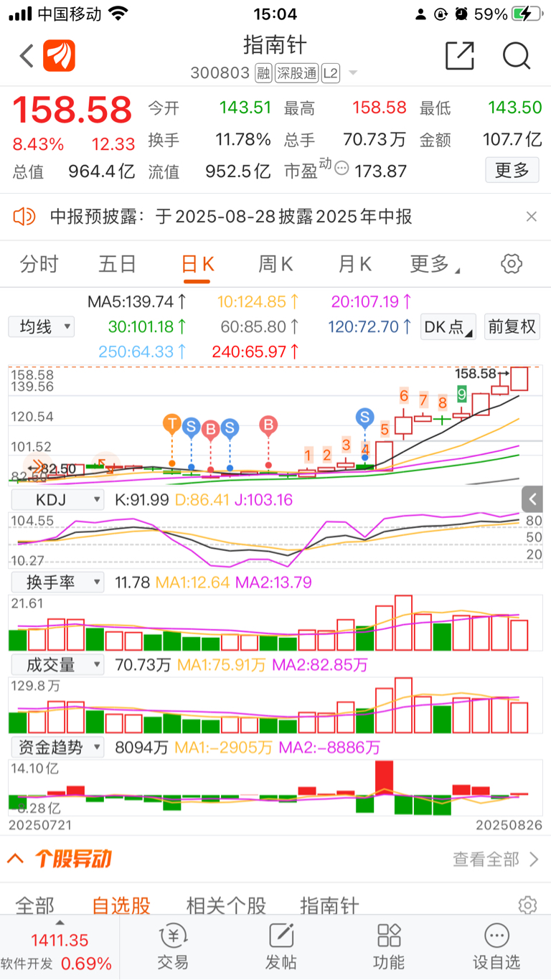This screenshot has height=980, width=551.
Task: Select the 自选股 news tab
Action: point(121,905)
